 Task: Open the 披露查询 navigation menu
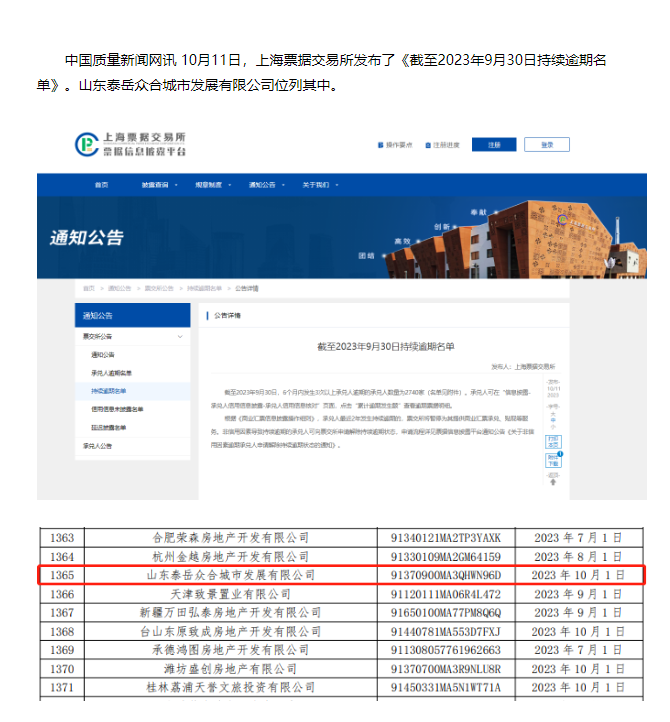pos(155,185)
